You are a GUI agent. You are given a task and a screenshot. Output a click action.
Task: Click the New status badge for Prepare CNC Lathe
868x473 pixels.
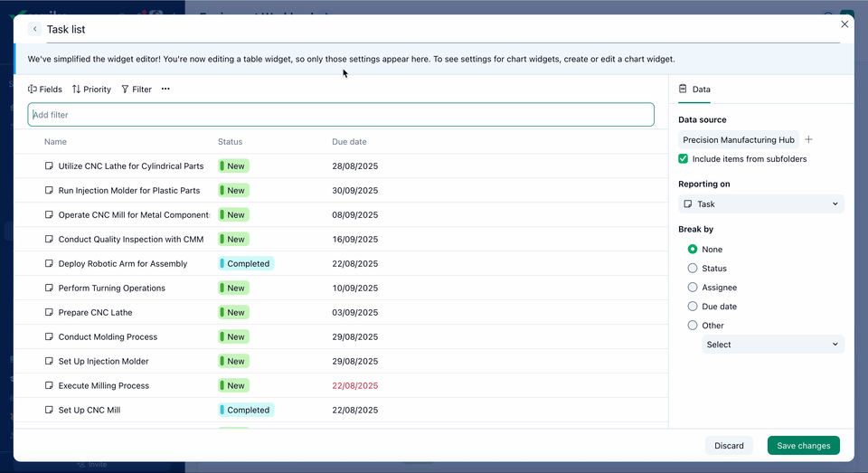point(233,313)
